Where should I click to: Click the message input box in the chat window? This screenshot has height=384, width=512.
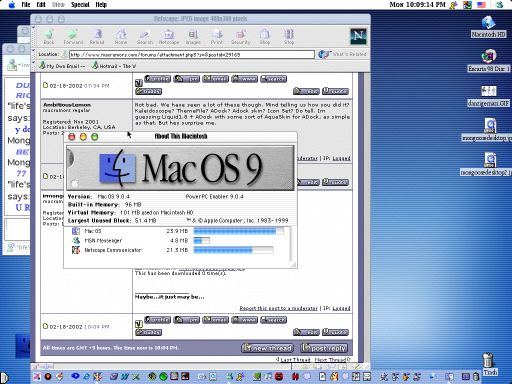click(17, 229)
